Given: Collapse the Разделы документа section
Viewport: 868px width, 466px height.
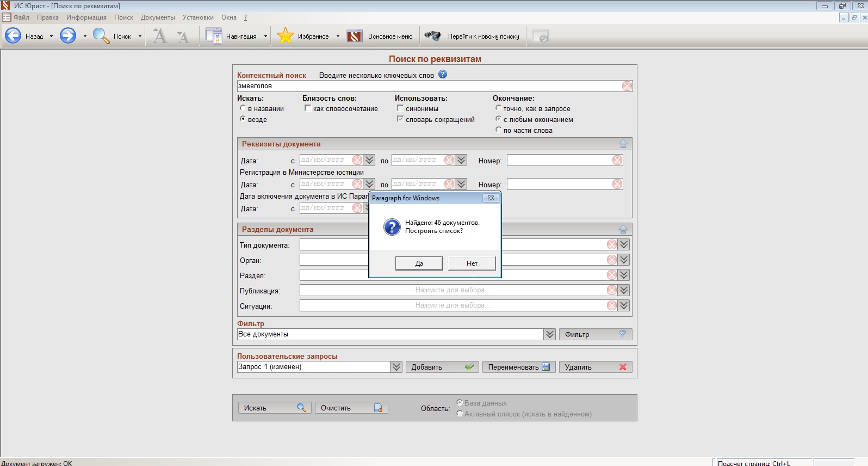Looking at the screenshot, I should pos(623,229).
